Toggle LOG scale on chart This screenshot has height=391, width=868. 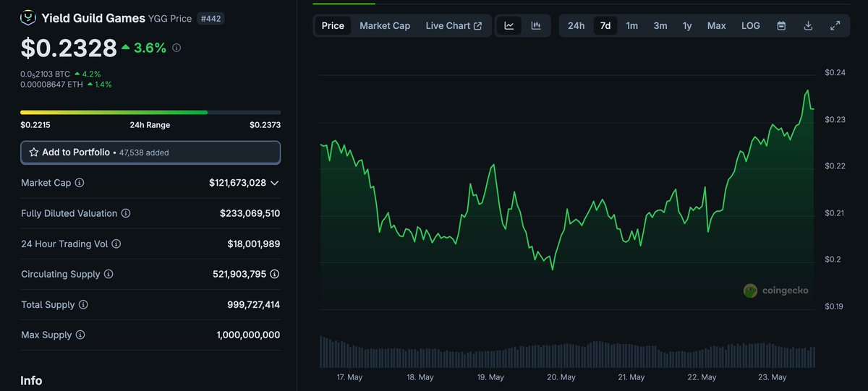coord(751,25)
